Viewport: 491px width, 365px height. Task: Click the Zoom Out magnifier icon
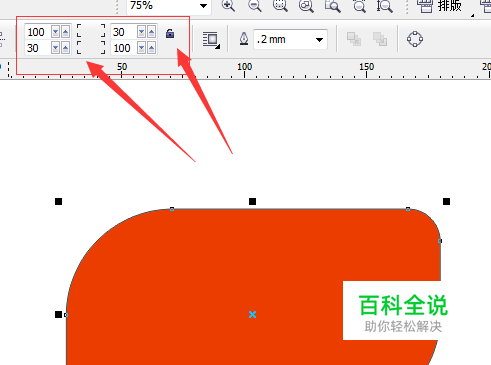(x=255, y=6)
